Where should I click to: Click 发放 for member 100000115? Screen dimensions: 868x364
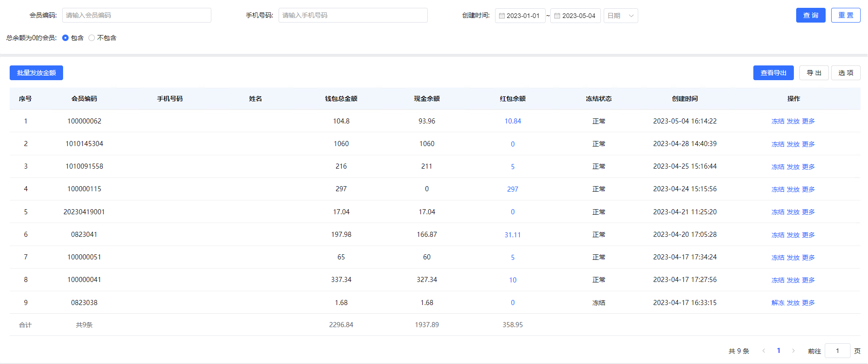793,189
